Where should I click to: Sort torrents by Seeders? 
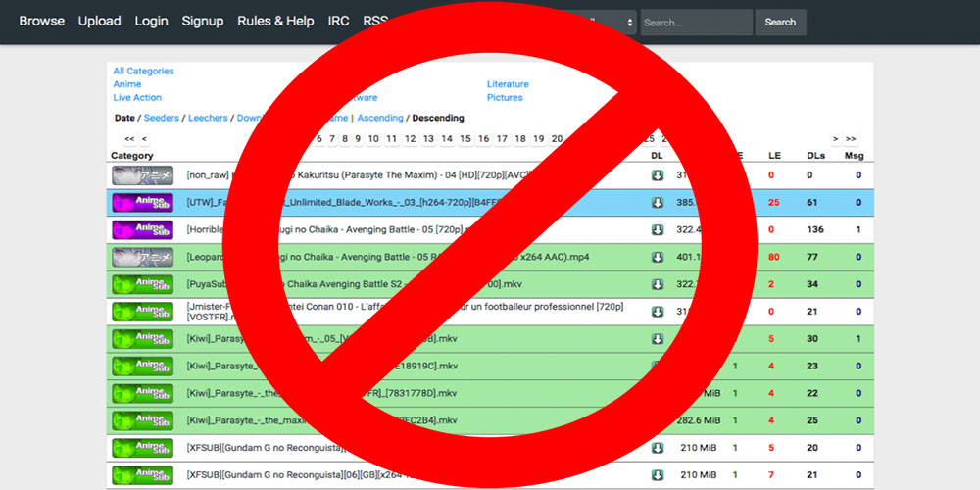click(162, 118)
